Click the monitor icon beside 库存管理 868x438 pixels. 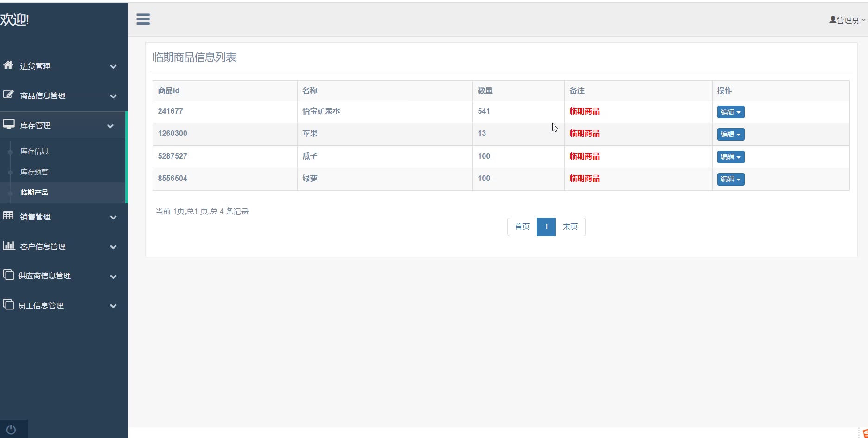tap(8, 124)
